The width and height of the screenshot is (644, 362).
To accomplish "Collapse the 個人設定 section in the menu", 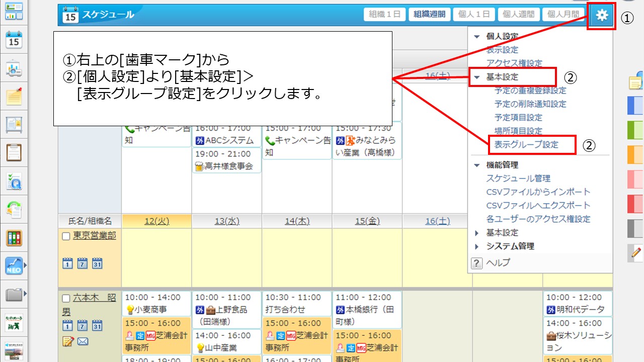I will pyautogui.click(x=475, y=36).
